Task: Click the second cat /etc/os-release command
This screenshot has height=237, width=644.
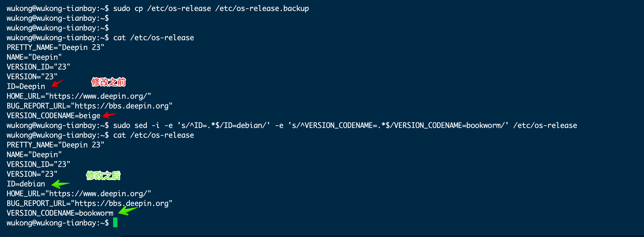Action: [x=154, y=135]
